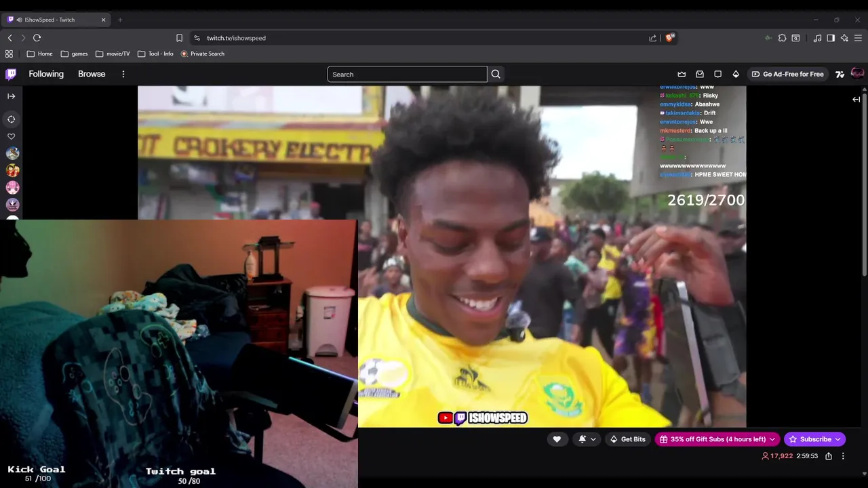Screen dimensions: 868x488
Task: Open the Bits icon in top bar
Action: point(736,75)
